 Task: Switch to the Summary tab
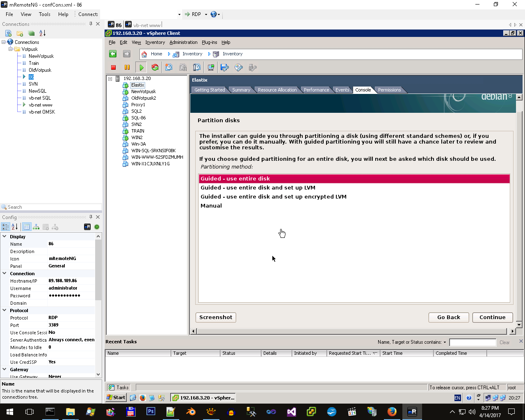[241, 90]
